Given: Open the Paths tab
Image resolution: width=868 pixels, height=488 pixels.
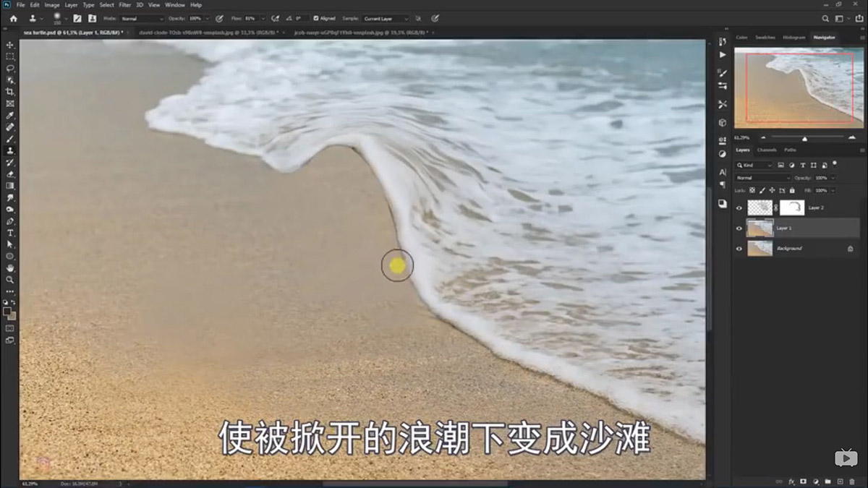Looking at the screenshot, I should (x=789, y=150).
